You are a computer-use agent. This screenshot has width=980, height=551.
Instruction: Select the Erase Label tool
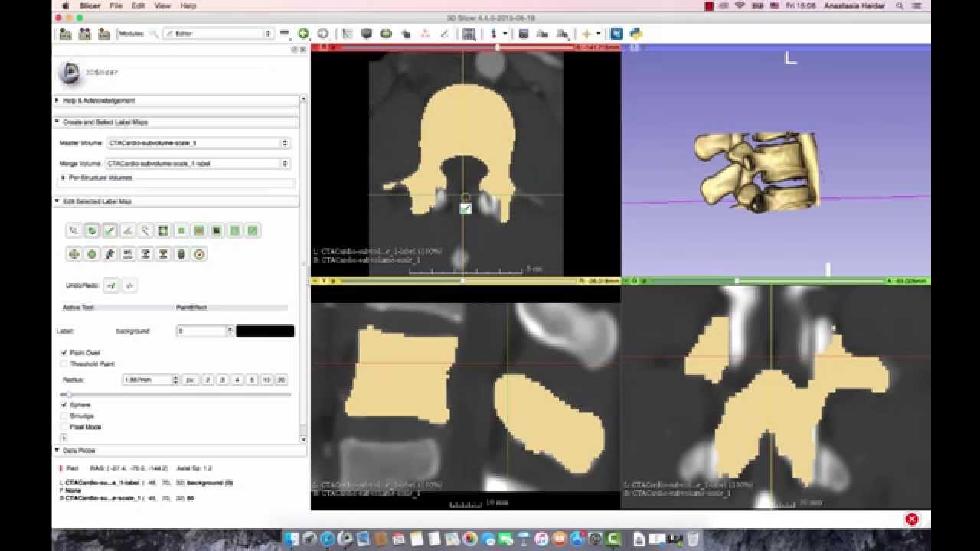click(x=92, y=230)
